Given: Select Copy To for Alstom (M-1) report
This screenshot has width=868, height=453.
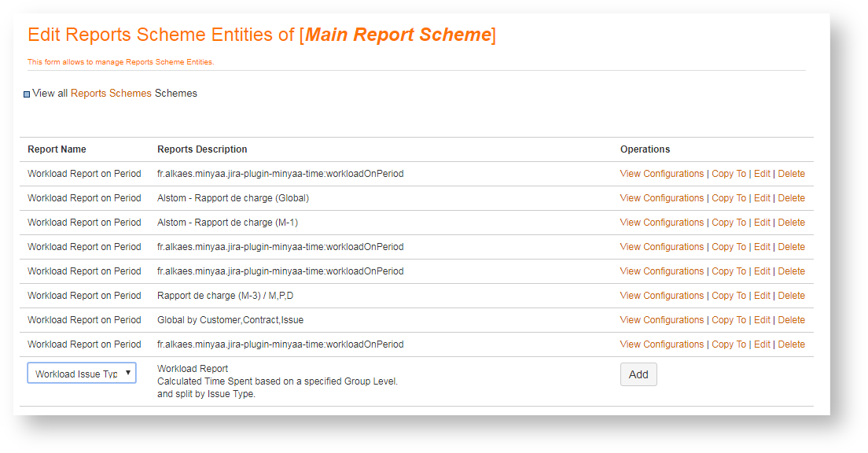Looking at the screenshot, I should (x=728, y=223).
